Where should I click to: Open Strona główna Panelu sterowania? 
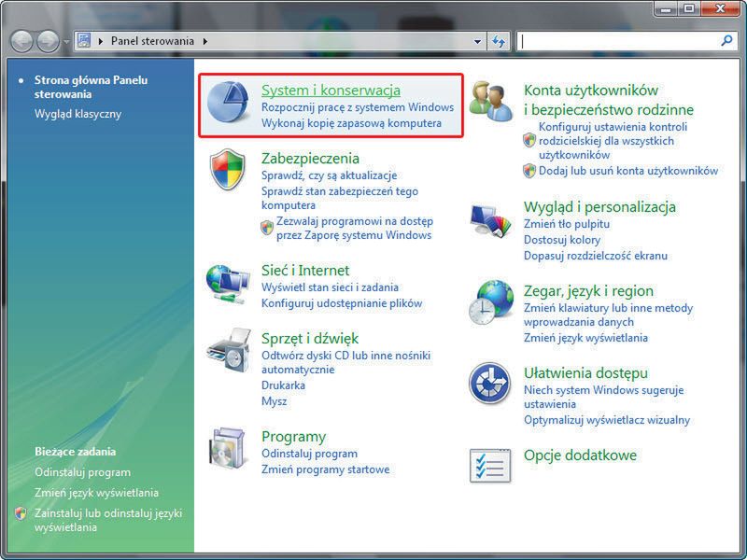91,87
